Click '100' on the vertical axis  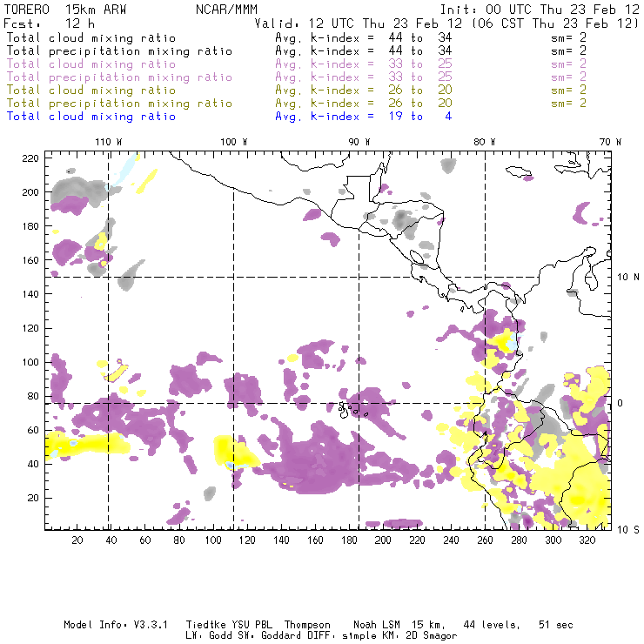tap(30, 362)
